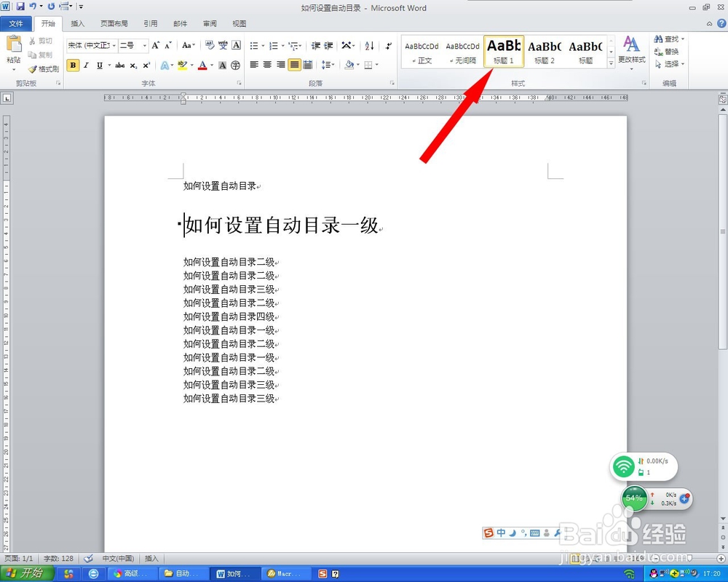Open the font name dropdown
The width and height of the screenshot is (728, 582).
coord(114,45)
